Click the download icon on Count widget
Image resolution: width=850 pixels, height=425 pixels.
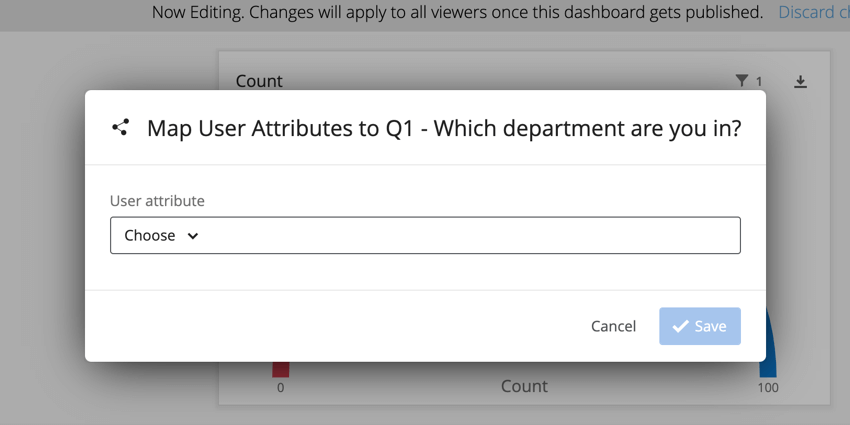[800, 81]
